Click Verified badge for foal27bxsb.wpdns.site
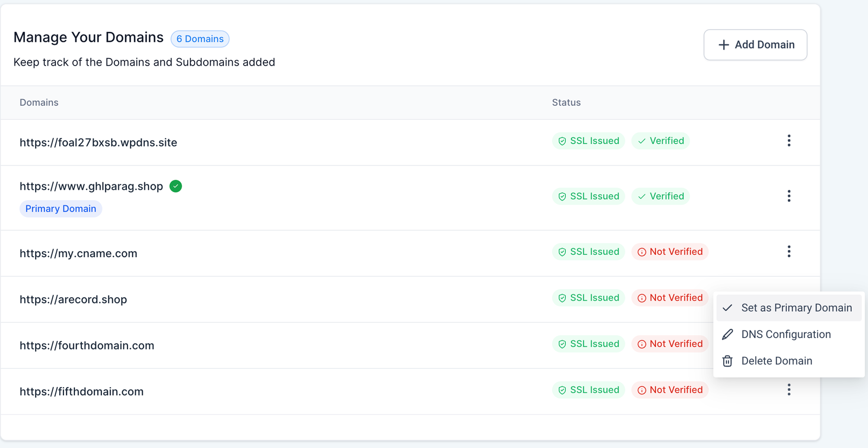The height and width of the screenshot is (448, 868). (x=661, y=141)
